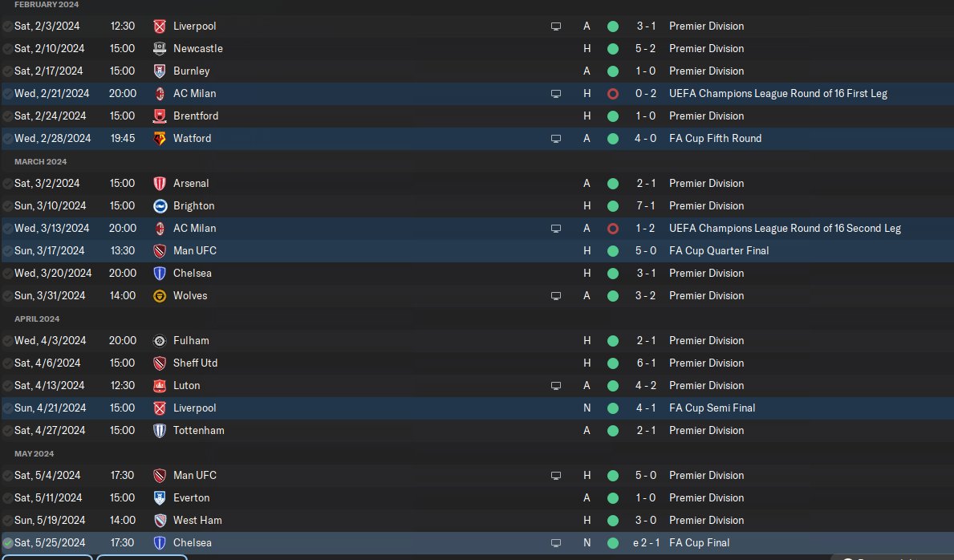
Task: Click the Liverpool club badge on 2/3/2024
Action: pyautogui.click(x=160, y=26)
